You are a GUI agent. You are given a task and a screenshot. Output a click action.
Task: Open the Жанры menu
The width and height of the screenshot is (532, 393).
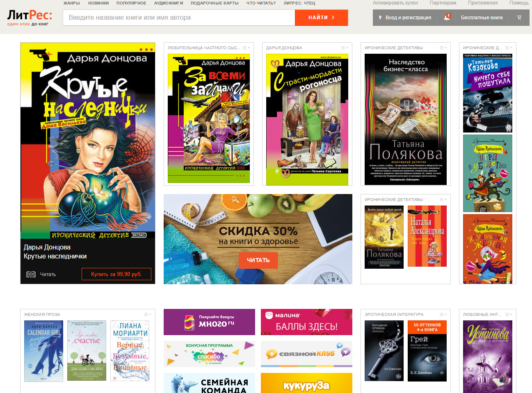tap(71, 3)
